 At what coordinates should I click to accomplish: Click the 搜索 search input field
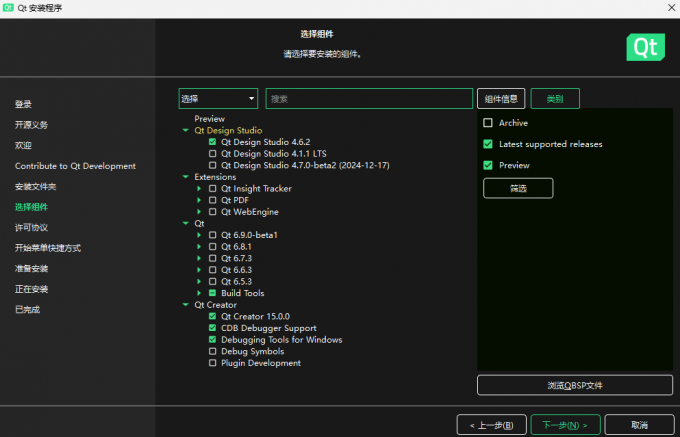point(368,99)
